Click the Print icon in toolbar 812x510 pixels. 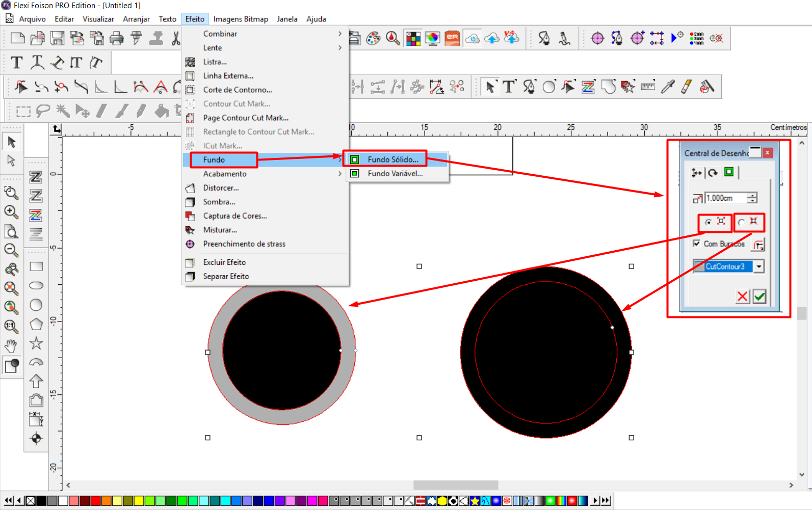tap(117, 38)
